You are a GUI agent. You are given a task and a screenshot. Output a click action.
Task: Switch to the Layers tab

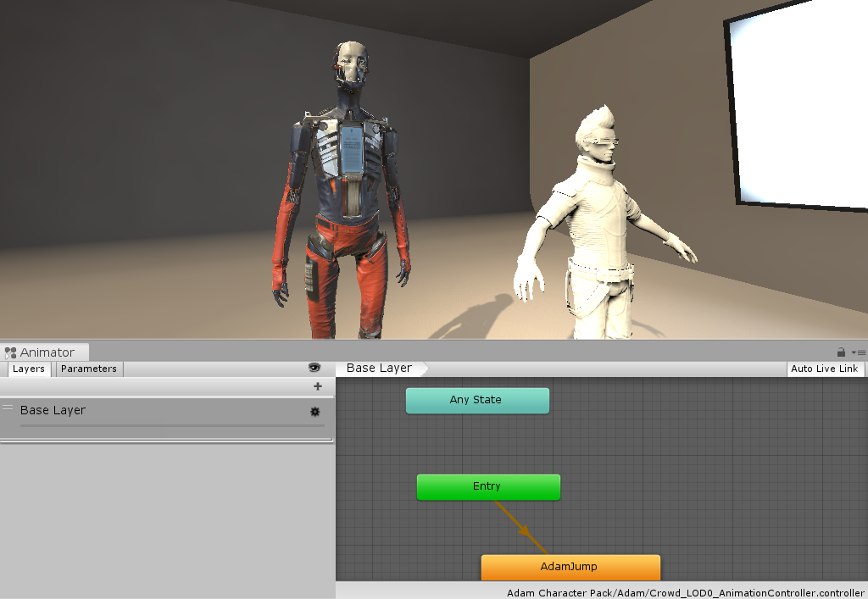click(x=29, y=369)
